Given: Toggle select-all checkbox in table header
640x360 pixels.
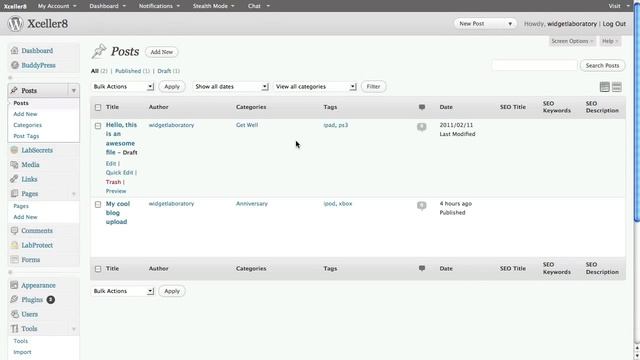Looking at the screenshot, I should click(98, 107).
